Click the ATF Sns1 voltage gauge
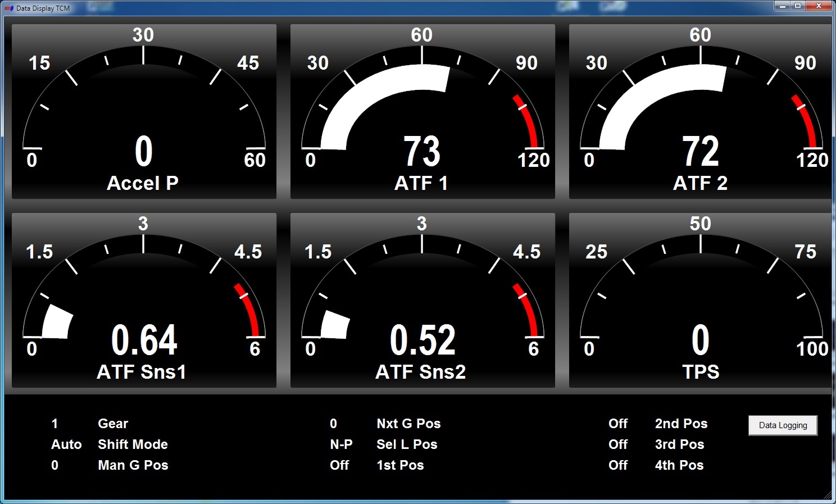 [x=144, y=301]
